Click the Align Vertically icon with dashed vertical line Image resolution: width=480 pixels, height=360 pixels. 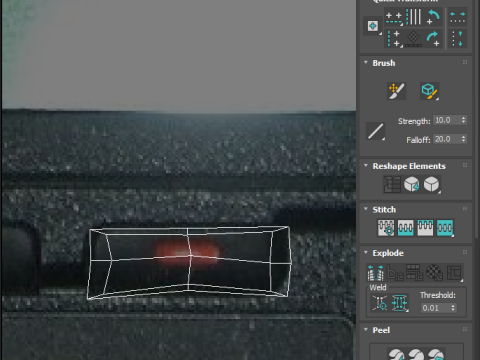pyautogui.click(x=394, y=38)
